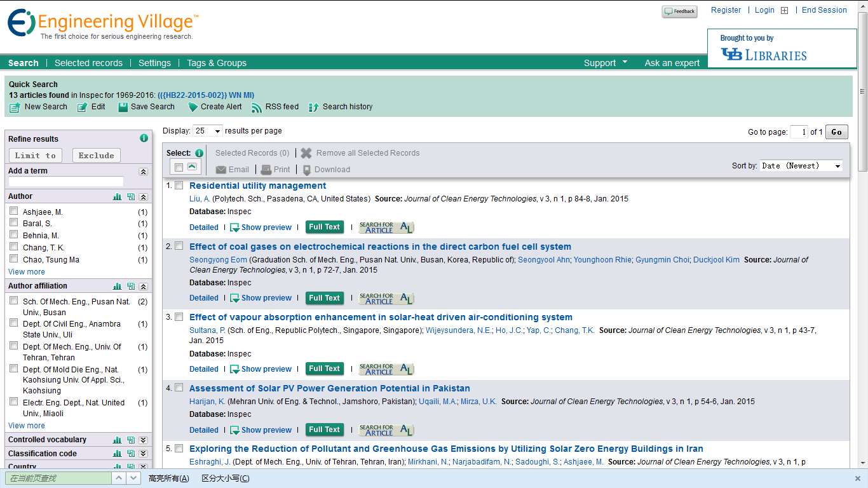Open Search history icon
Screen dimensions: 868x488
tap(314, 107)
